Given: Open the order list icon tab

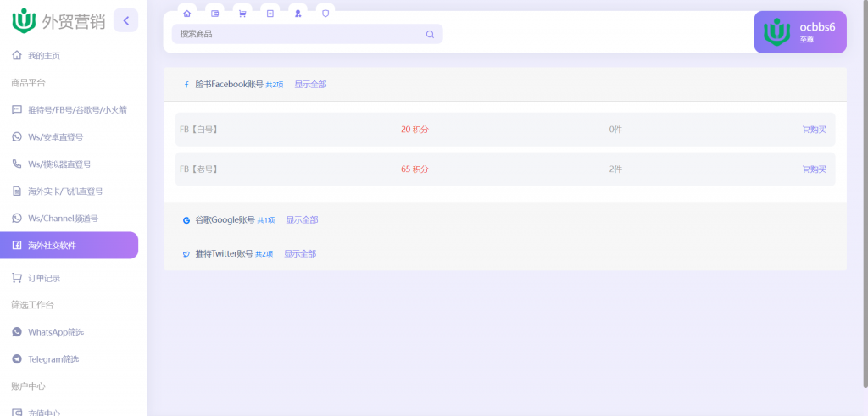Looking at the screenshot, I should (270, 14).
